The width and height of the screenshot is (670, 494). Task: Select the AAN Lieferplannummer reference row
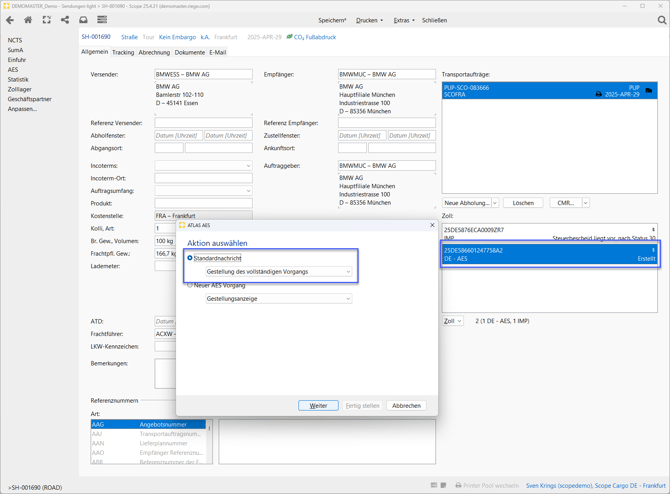click(148, 443)
